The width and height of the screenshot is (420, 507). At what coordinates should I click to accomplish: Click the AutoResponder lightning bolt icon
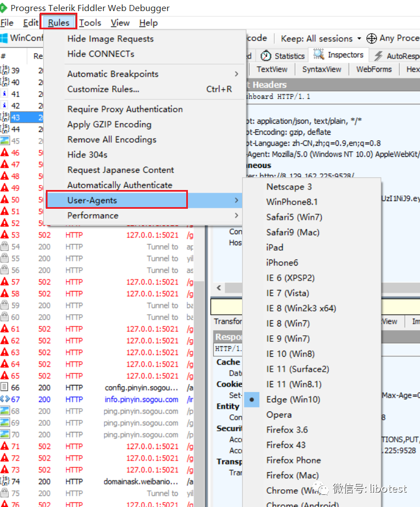(x=378, y=56)
